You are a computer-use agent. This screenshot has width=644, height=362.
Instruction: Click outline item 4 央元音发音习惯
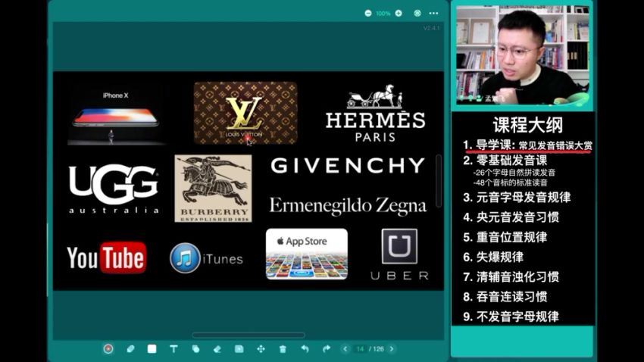[511, 217]
